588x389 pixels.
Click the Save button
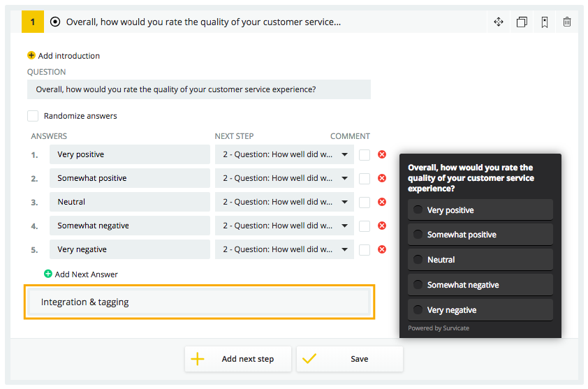click(349, 359)
